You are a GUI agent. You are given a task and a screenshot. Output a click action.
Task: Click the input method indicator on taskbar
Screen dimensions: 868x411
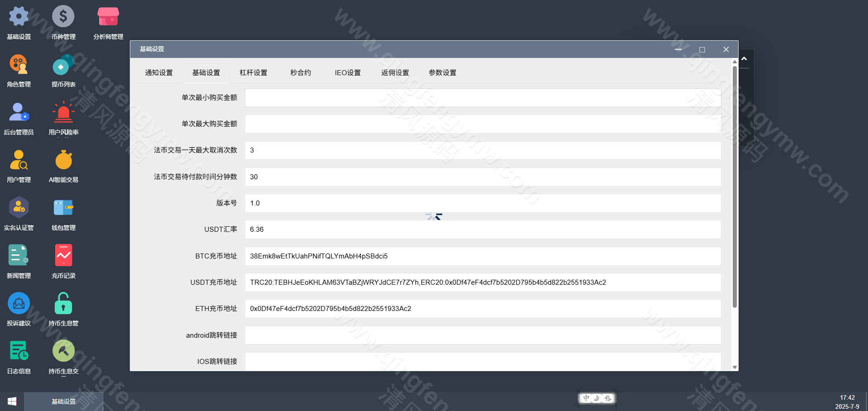597,398
